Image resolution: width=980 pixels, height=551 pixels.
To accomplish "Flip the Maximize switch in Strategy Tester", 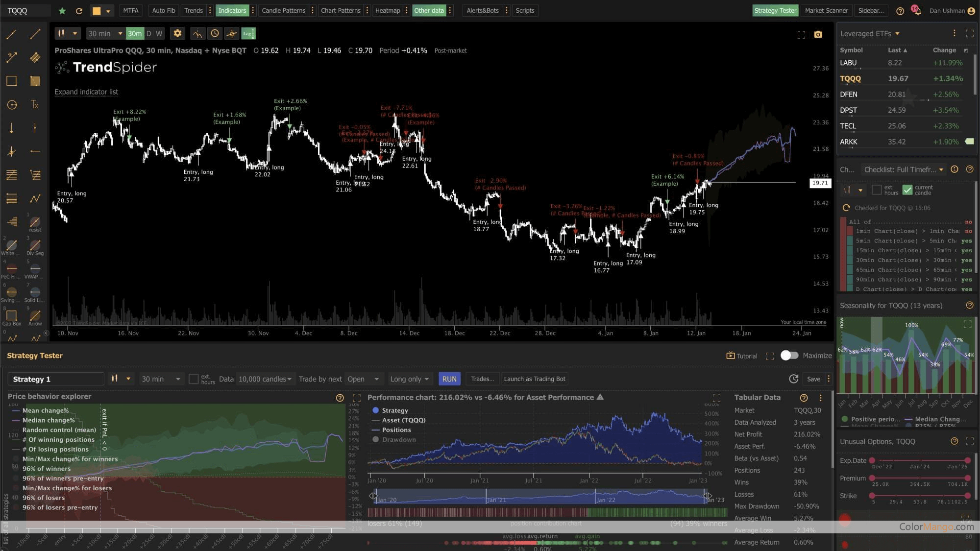I will click(x=790, y=356).
